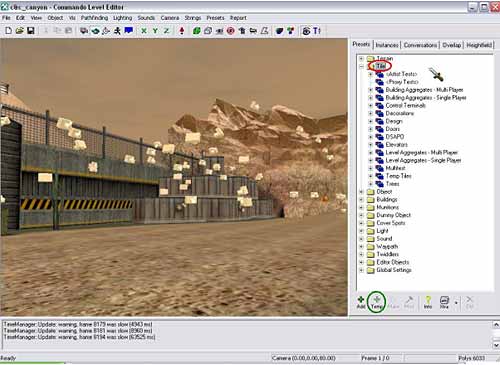Switch to the Instances tab
Image resolution: width=500 pixels, height=365 pixels.
(x=387, y=45)
